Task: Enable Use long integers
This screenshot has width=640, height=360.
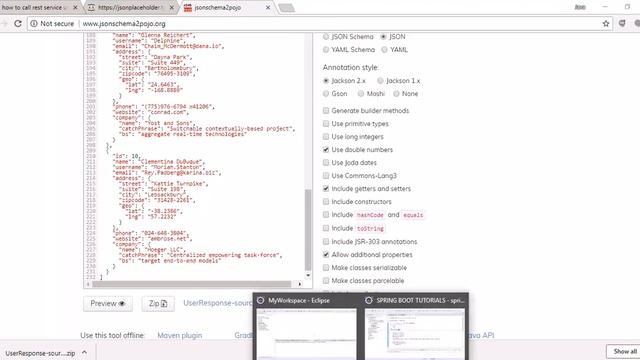Action: click(326, 137)
